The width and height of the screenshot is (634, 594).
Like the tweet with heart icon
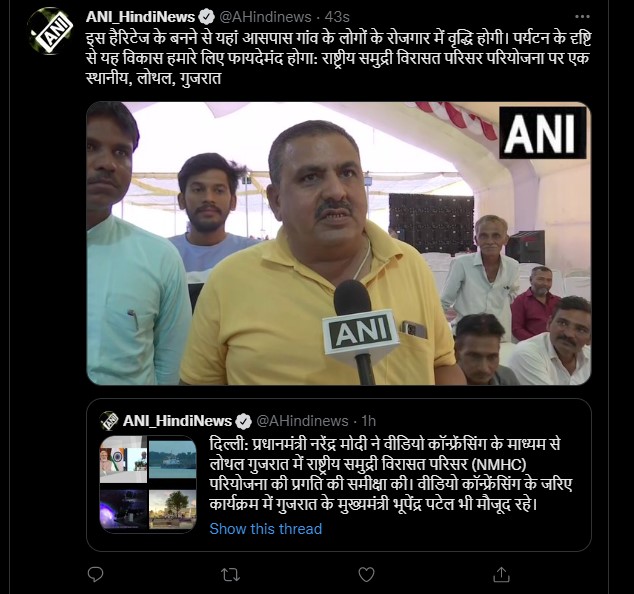pyautogui.click(x=366, y=574)
